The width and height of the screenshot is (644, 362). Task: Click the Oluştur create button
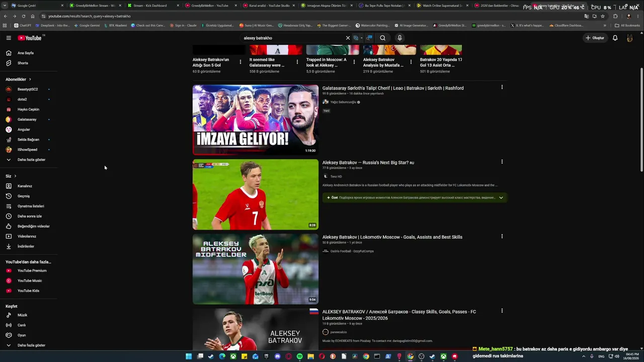(595, 38)
